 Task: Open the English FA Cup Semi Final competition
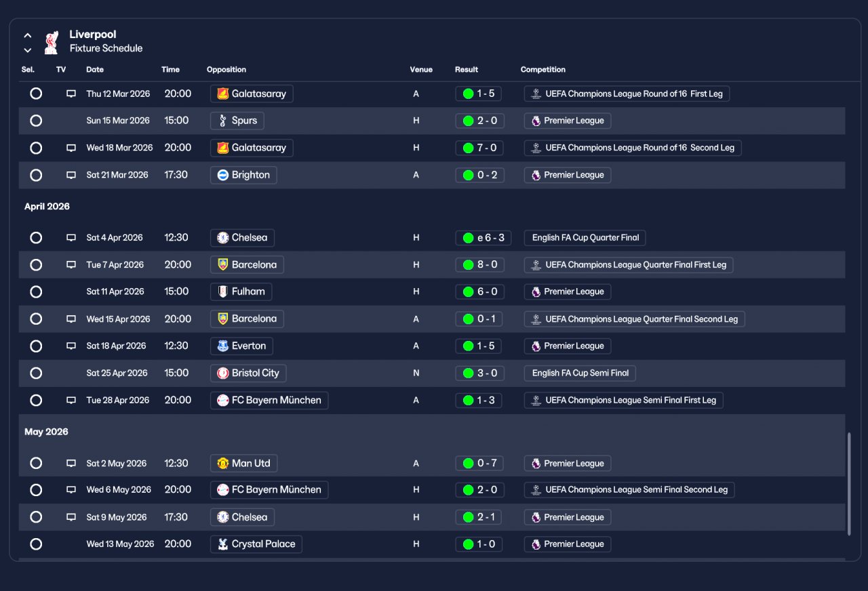click(580, 373)
